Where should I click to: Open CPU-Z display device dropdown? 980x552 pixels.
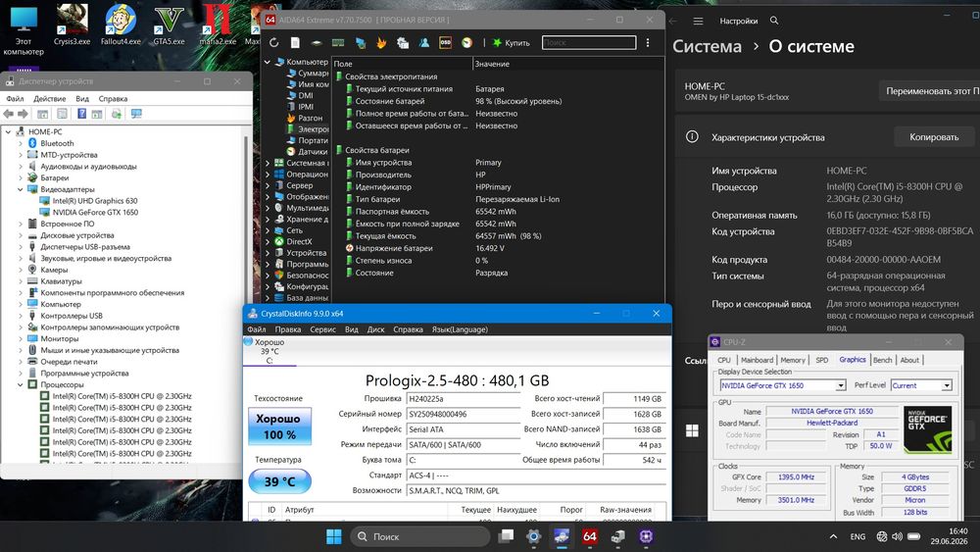click(841, 385)
